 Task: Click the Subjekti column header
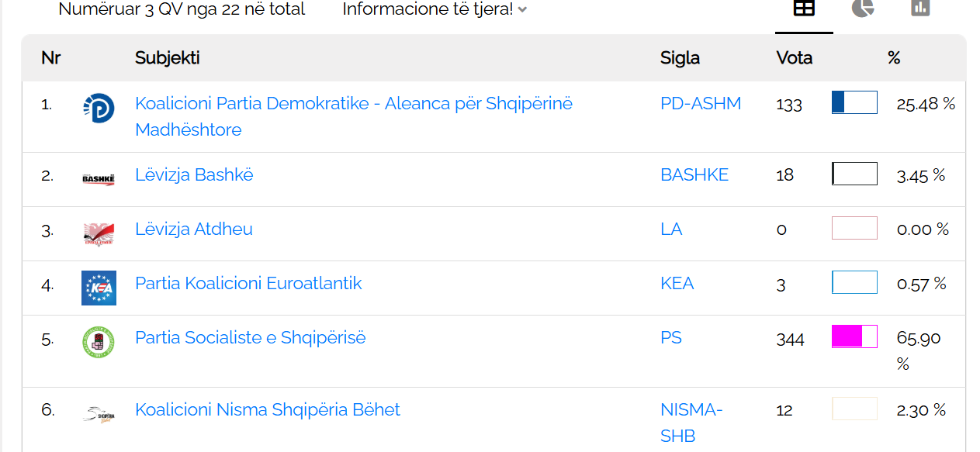click(x=167, y=58)
